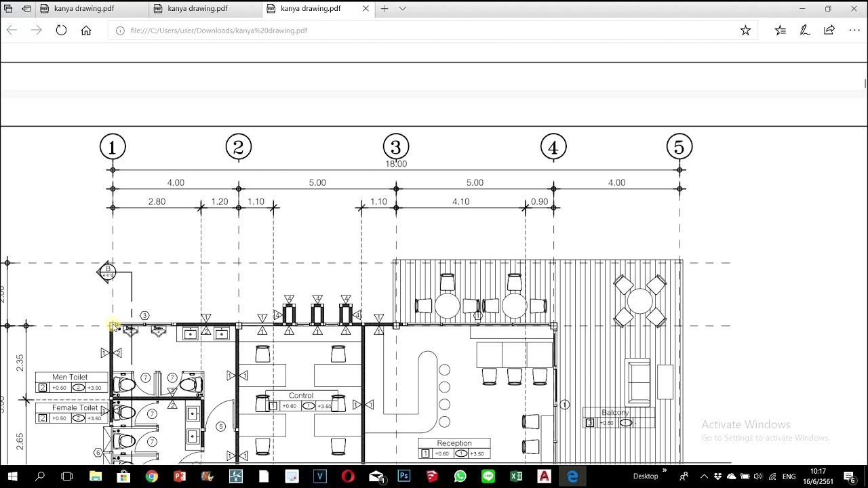The height and width of the screenshot is (488, 868).
Task: Open WhatsApp from the taskbar
Action: click(x=460, y=476)
